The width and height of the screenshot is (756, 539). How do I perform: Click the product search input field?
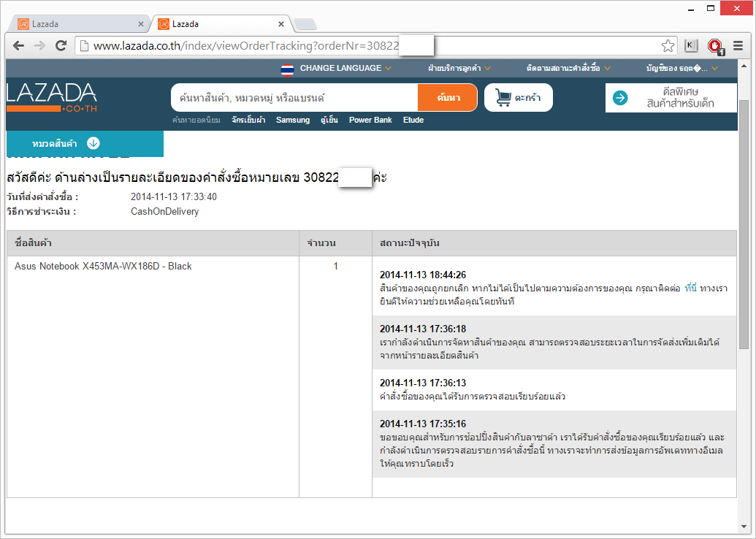[294, 98]
